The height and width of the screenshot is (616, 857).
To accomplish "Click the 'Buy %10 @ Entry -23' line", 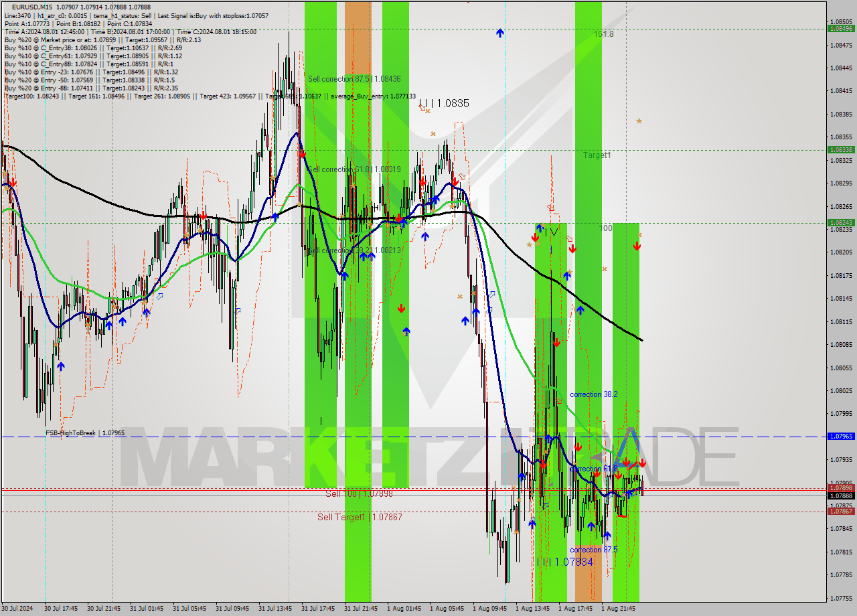I will point(91,72).
